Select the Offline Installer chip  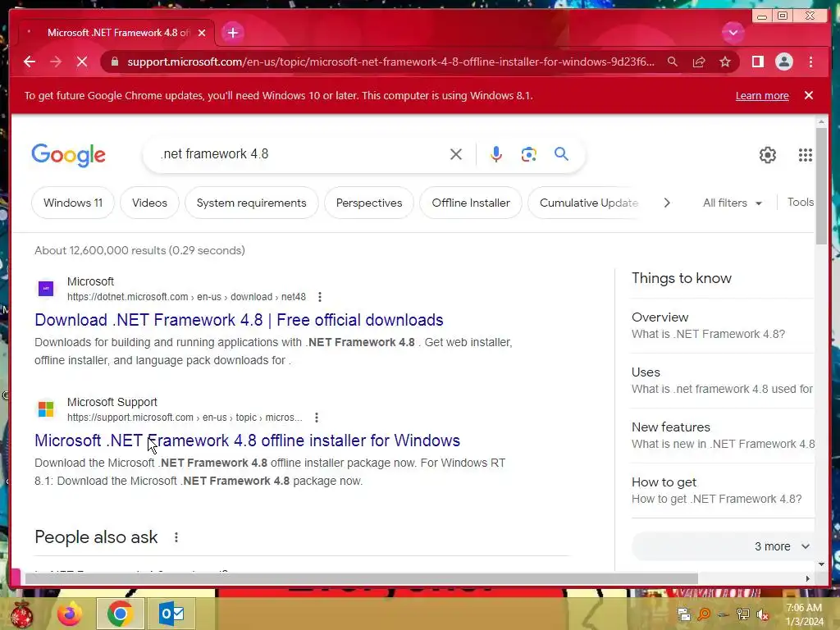point(471,203)
